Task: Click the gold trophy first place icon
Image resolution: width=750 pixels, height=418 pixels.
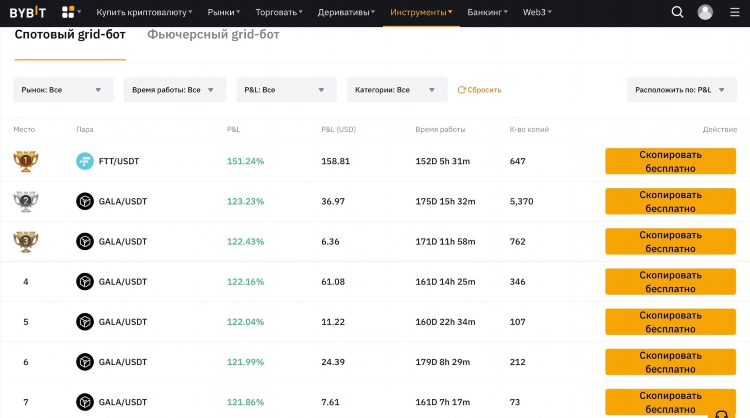Action: pyautogui.click(x=26, y=161)
